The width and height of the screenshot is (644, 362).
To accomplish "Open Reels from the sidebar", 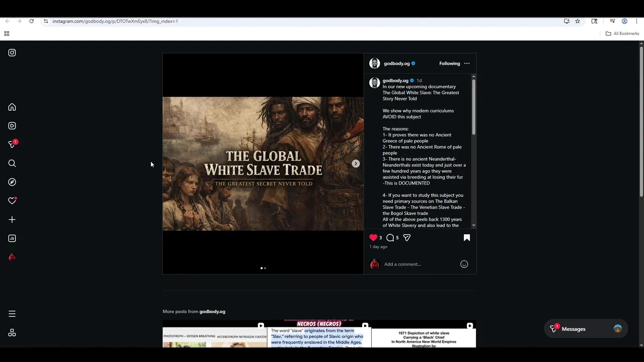I will [x=12, y=126].
